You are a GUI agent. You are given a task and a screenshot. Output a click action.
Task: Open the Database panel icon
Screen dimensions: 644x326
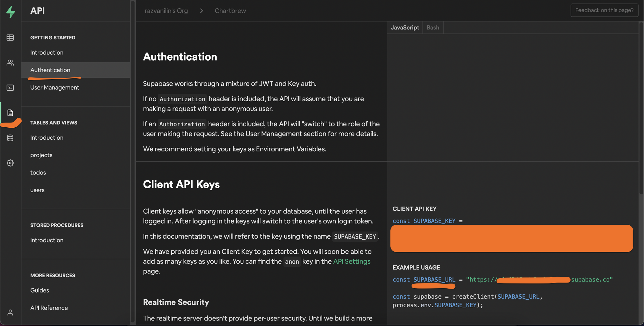point(10,138)
